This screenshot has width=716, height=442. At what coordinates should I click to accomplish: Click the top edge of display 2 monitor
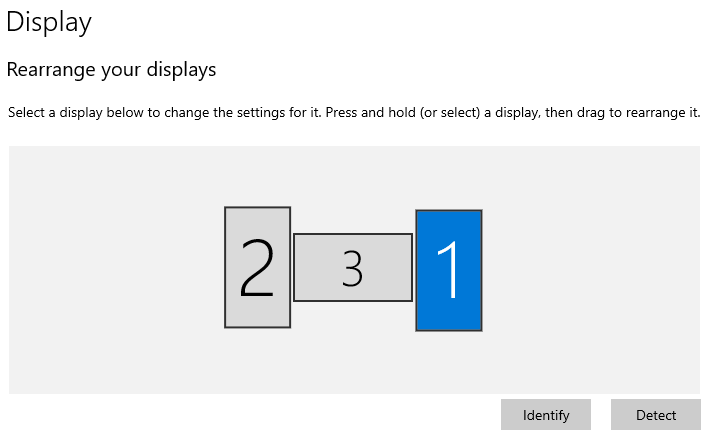257,209
